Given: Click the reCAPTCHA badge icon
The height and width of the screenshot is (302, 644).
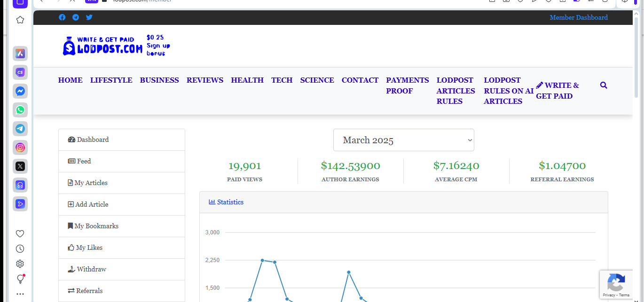Looking at the screenshot, I should [616, 282].
